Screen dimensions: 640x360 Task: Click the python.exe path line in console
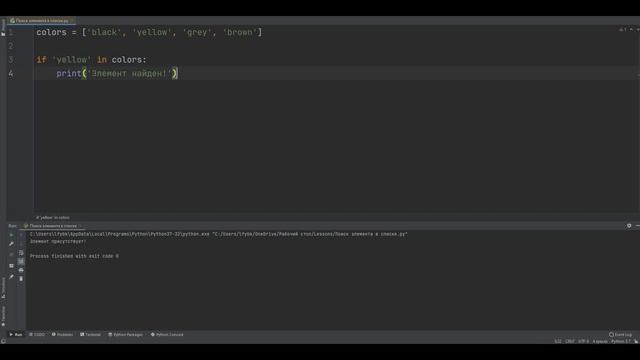[218, 234]
